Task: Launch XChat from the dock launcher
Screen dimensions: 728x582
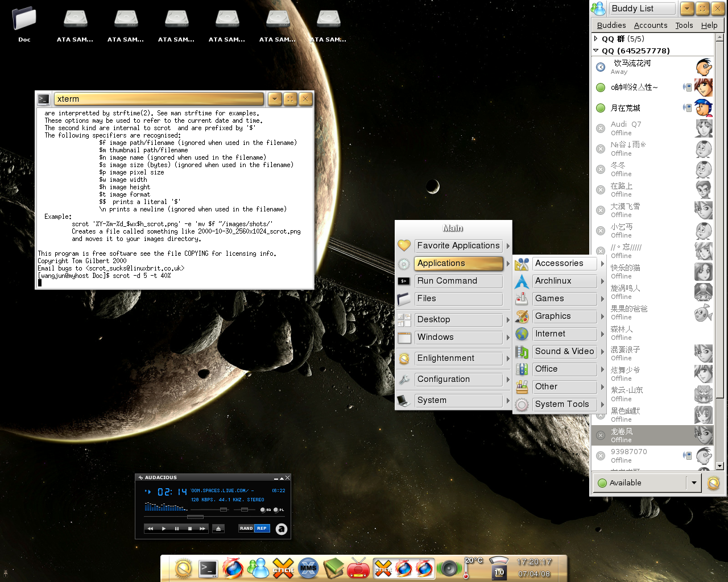Action: pos(283,568)
